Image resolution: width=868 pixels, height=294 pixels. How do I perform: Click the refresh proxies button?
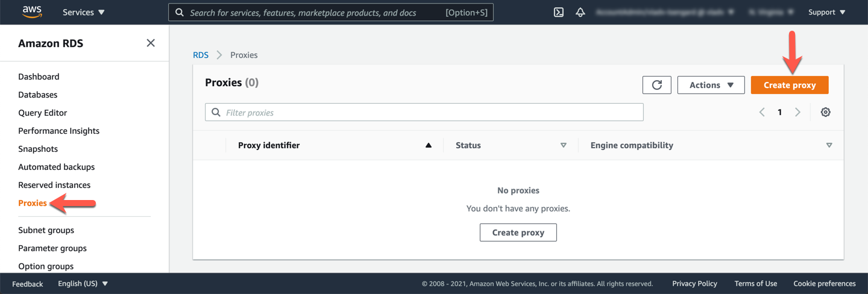(656, 85)
